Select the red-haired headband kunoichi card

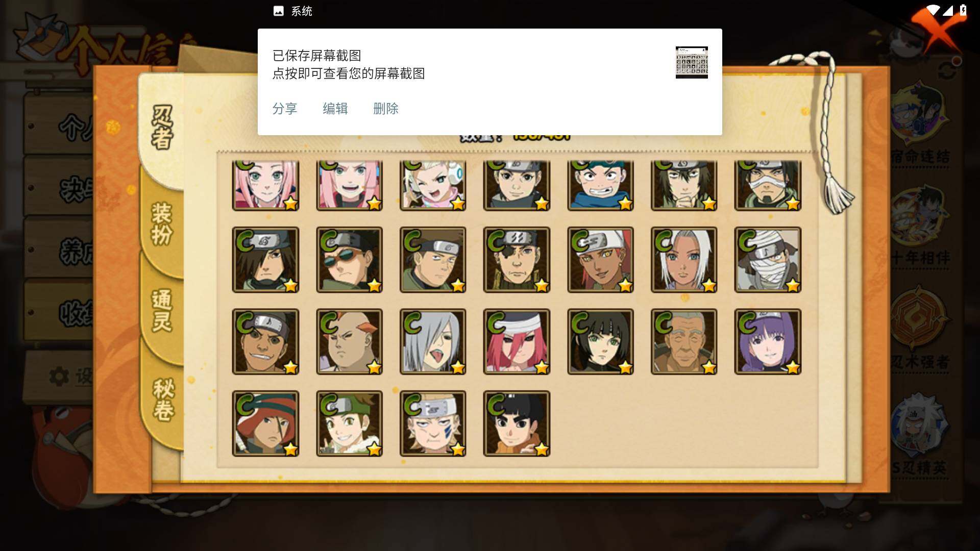click(517, 342)
